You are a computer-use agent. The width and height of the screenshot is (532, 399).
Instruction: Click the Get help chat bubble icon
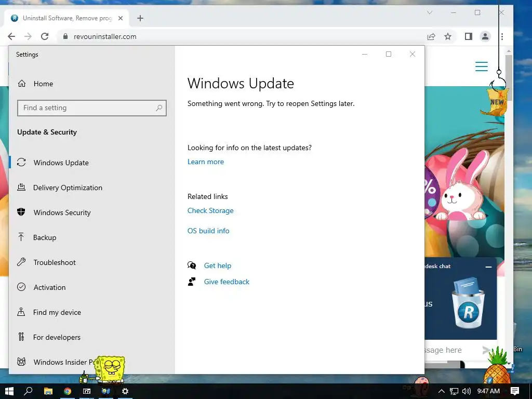(192, 265)
